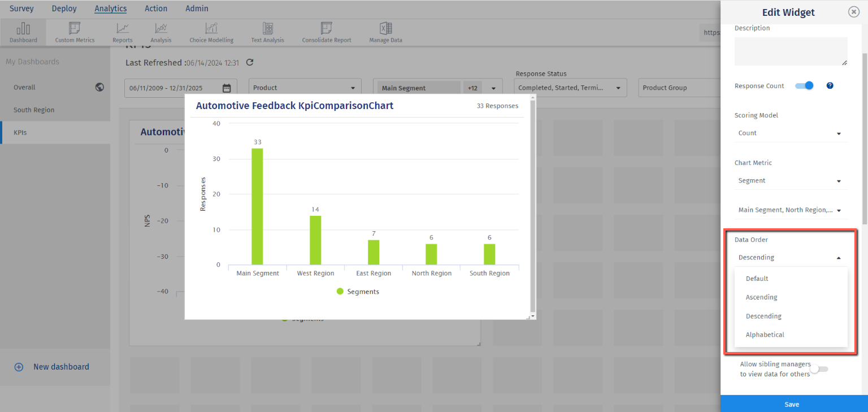Refresh the dashboard data
Image resolution: width=868 pixels, height=412 pixels.
point(249,62)
